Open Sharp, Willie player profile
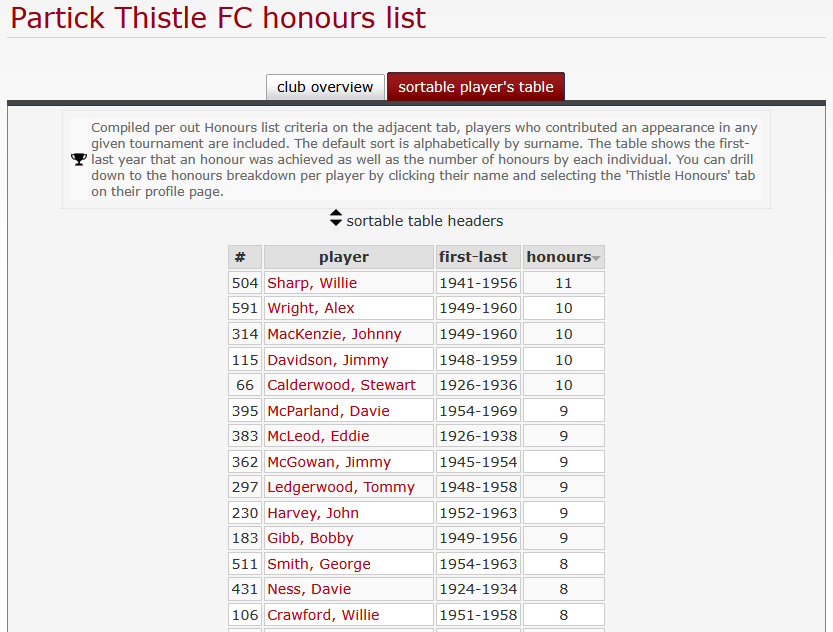The height and width of the screenshot is (632, 833). tap(312, 283)
